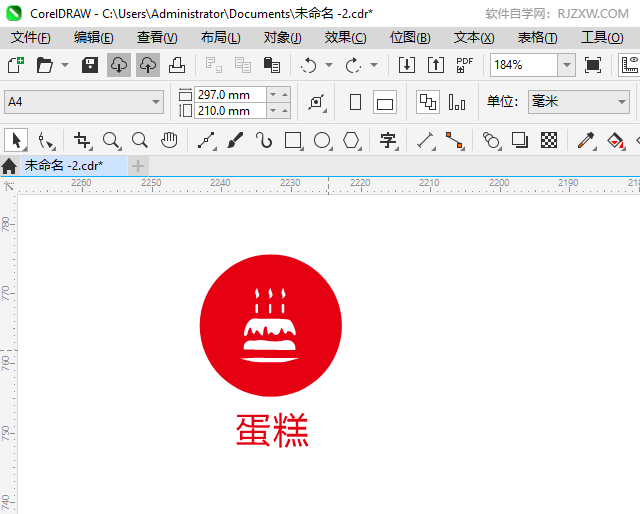
Task: Expand the A4 page size dropdown
Action: click(x=156, y=102)
